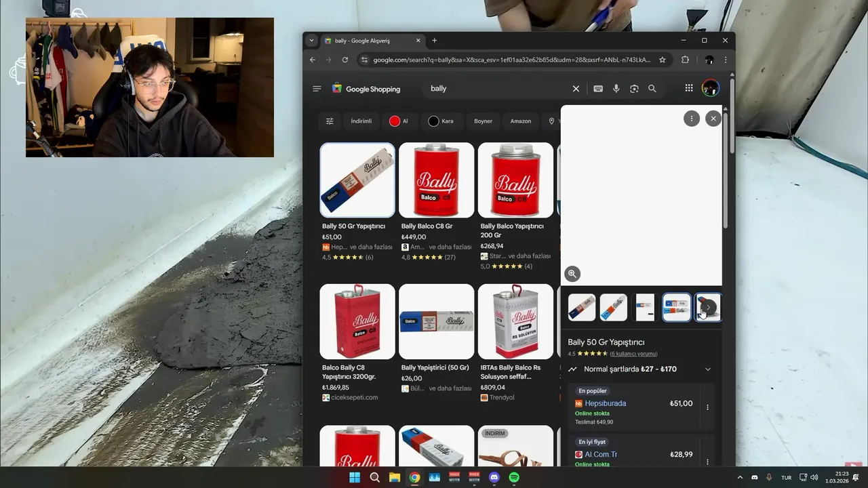Open the tab search dropdown arrow

(311, 41)
